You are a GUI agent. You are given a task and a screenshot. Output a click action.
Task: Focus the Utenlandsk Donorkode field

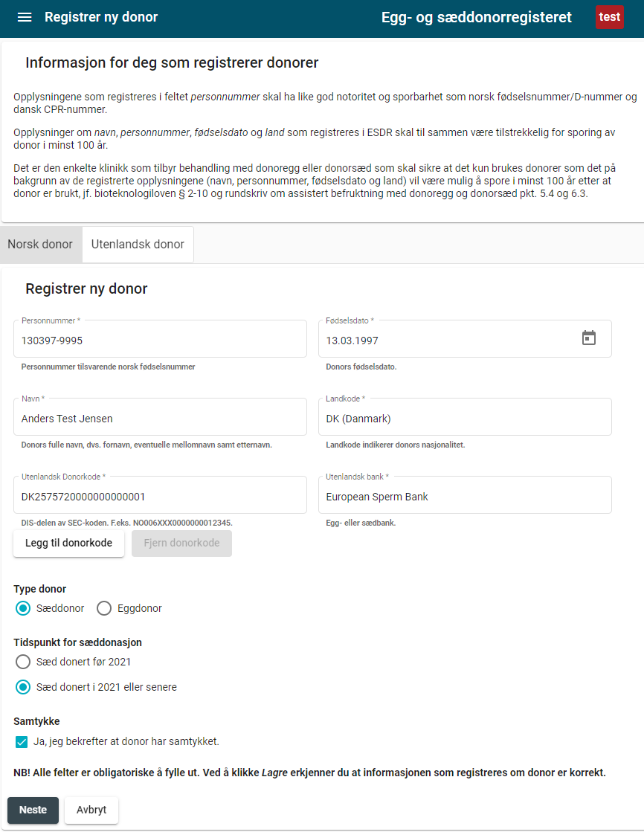160,497
